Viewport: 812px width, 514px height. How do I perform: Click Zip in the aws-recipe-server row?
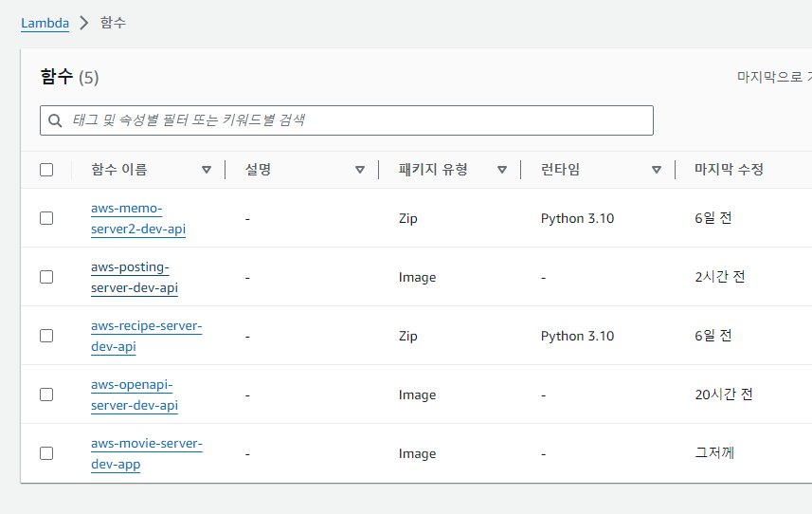pyautogui.click(x=408, y=337)
